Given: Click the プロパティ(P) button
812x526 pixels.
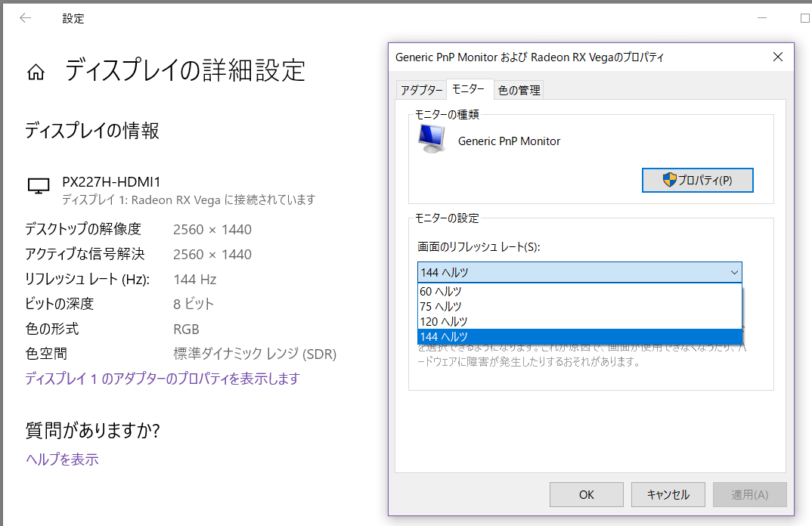Looking at the screenshot, I should (x=698, y=180).
